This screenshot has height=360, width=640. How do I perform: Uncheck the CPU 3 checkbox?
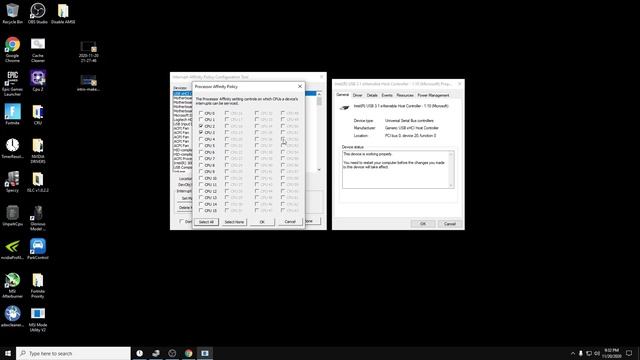201,133
